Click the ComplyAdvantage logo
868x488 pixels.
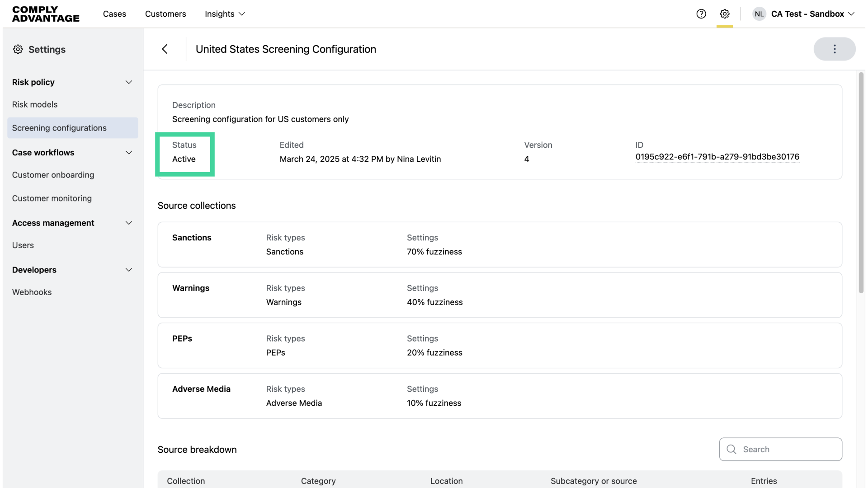point(46,14)
